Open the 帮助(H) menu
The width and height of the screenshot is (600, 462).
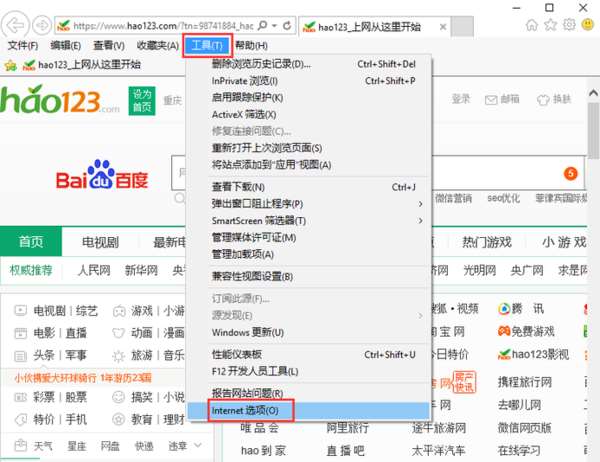pos(251,46)
